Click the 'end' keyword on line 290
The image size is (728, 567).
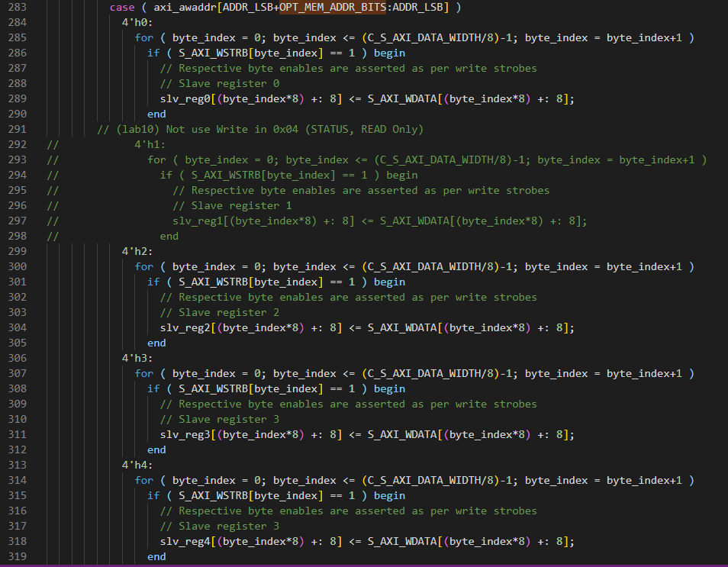point(156,114)
